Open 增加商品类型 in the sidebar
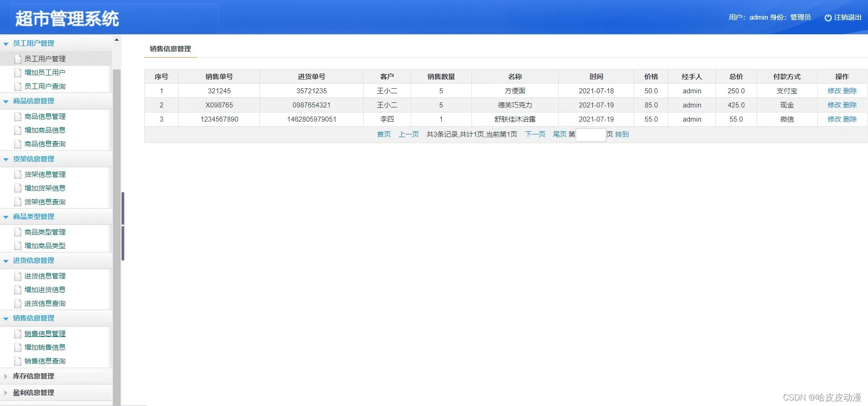This screenshot has height=406, width=868. pyautogui.click(x=45, y=246)
